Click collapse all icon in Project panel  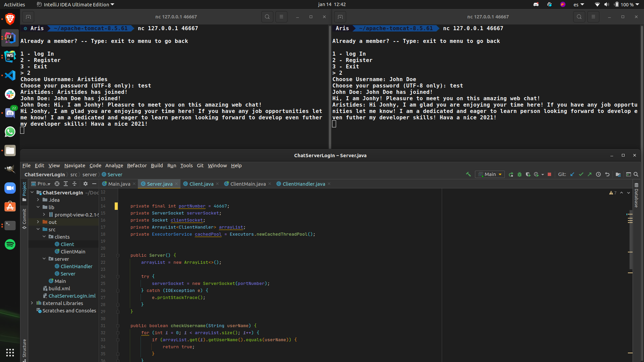(74, 184)
